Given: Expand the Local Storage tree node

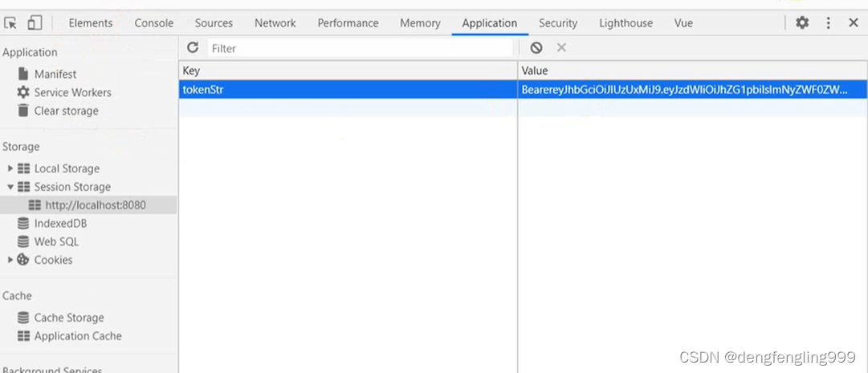Looking at the screenshot, I should coord(10,168).
